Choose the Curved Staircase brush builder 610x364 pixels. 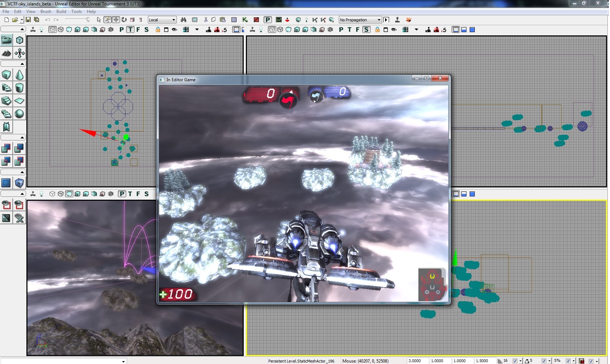tap(7, 88)
